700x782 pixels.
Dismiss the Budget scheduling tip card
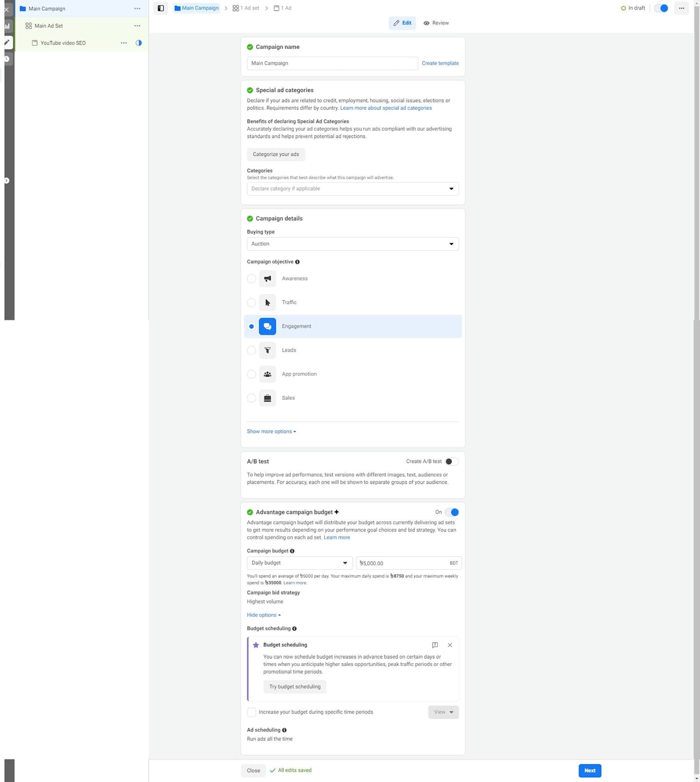(x=450, y=645)
